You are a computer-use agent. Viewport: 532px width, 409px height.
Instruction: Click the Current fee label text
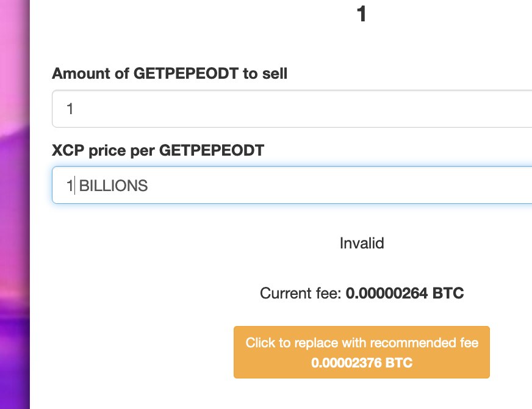pyautogui.click(x=301, y=293)
